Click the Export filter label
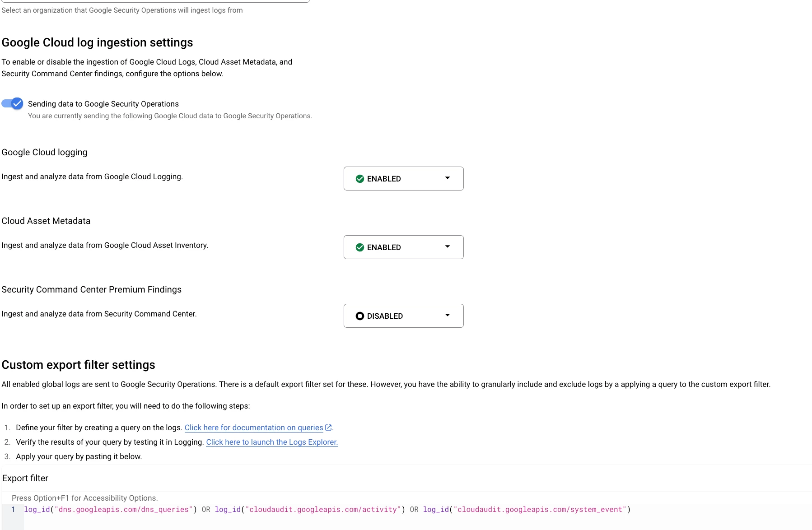Image resolution: width=812 pixels, height=530 pixels. point(25,478)
